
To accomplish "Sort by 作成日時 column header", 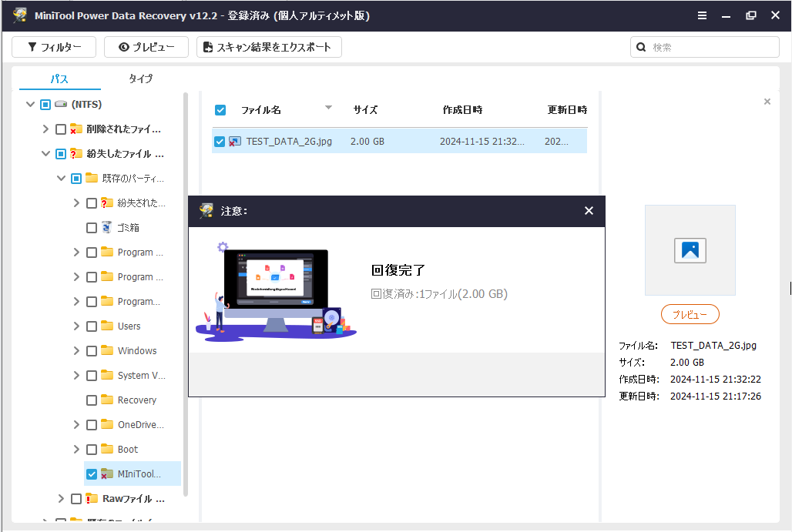I will [x=463, y=109].
